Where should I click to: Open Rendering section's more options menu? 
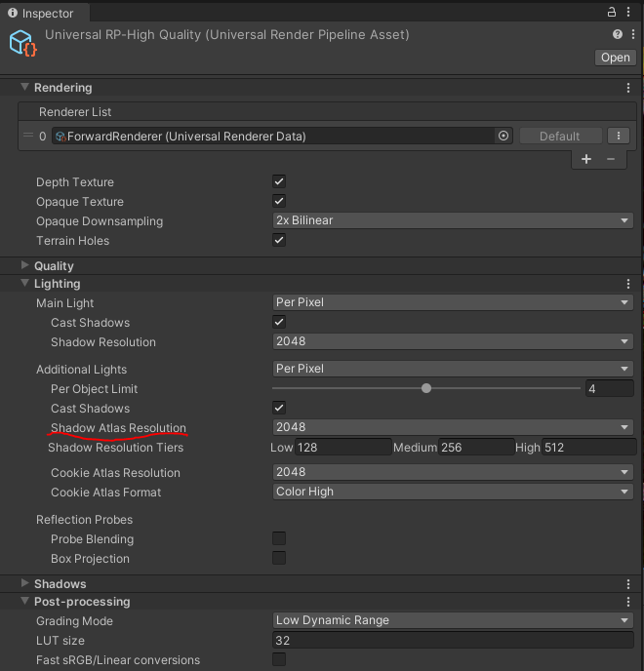pyautogui.click(x=628, y=88)
